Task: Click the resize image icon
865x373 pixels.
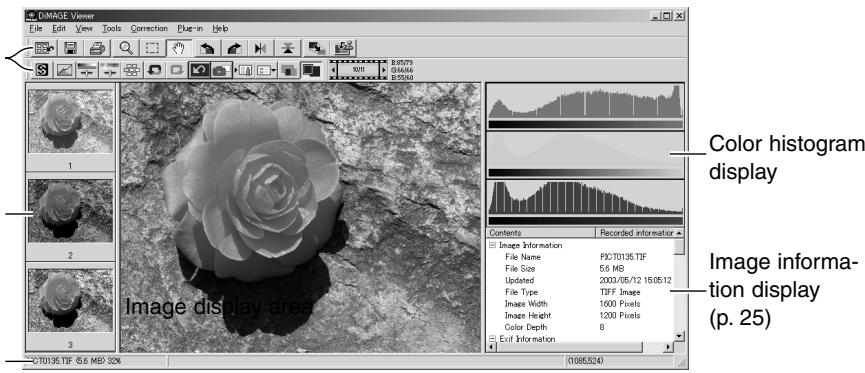Action: pos(317,48)
